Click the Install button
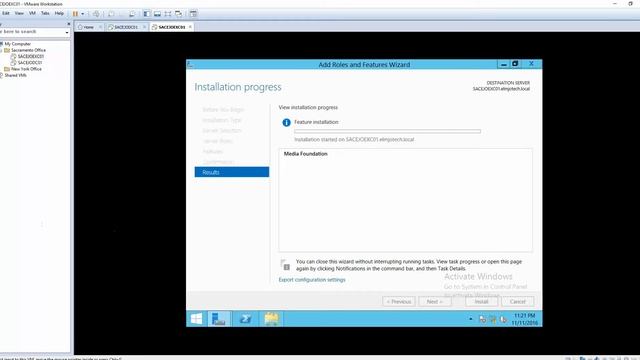Image resolution: width=640 pixels, height=360 pixels. [x=481, y=302]
